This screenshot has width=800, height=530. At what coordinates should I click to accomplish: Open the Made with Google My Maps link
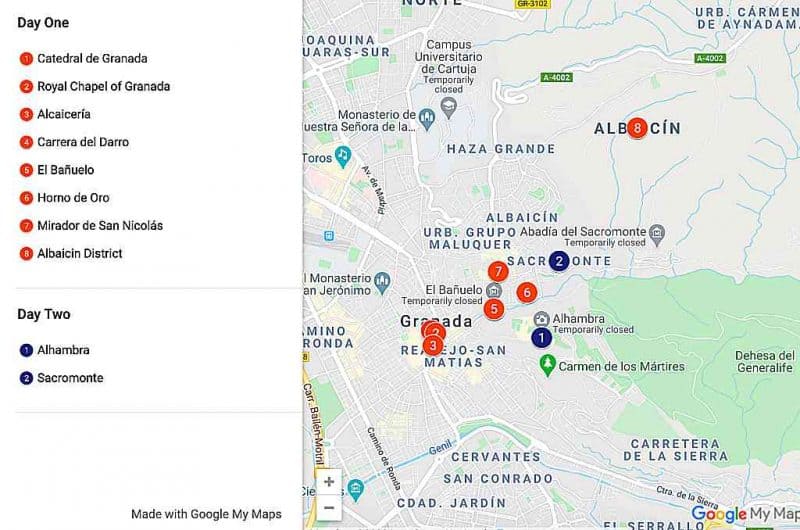(206, 514)
